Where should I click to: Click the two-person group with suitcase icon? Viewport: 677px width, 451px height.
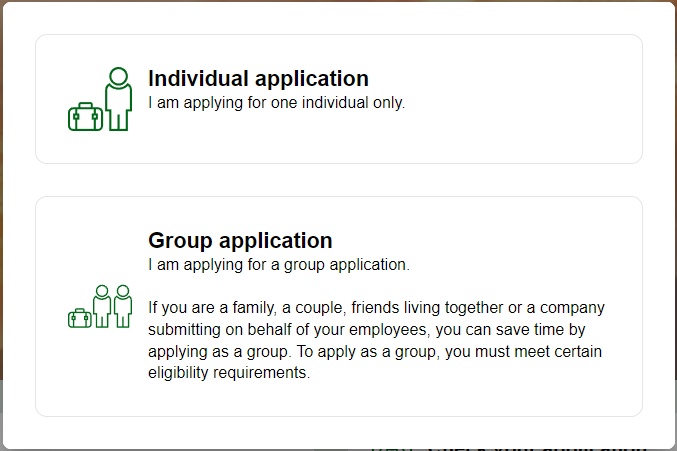coord(100,307)
